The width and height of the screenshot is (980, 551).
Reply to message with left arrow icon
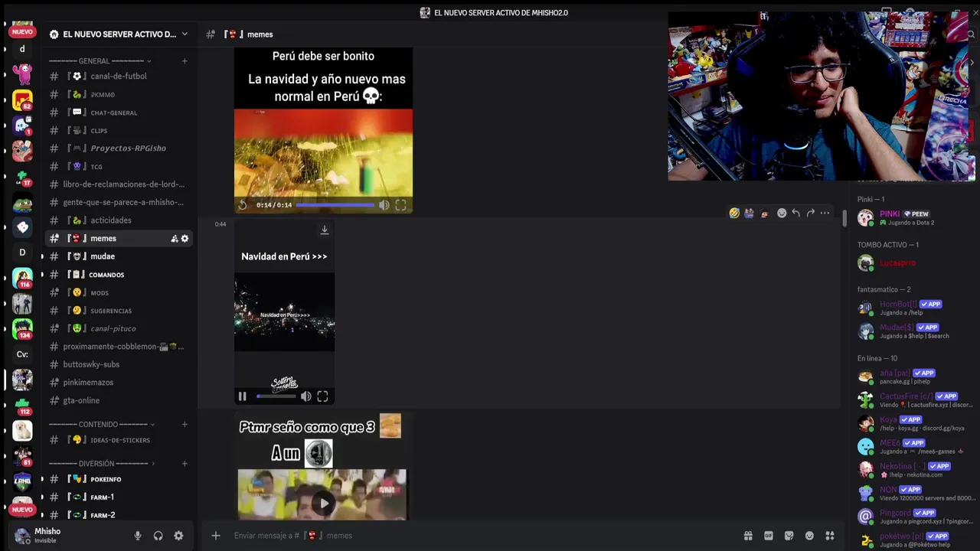coord(796,214)
